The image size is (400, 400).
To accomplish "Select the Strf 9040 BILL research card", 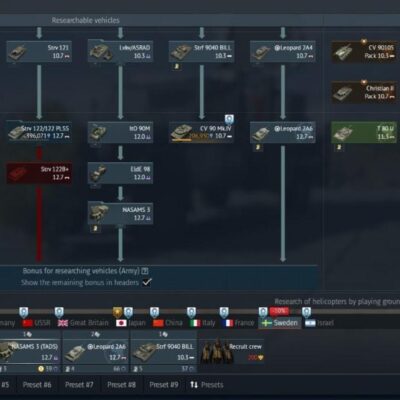I will 201,51.
